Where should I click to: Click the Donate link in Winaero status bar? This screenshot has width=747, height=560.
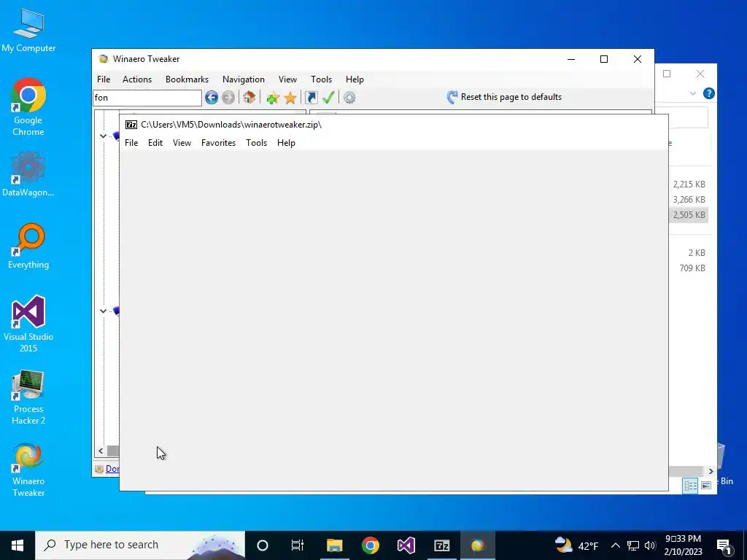click(112, 469)
